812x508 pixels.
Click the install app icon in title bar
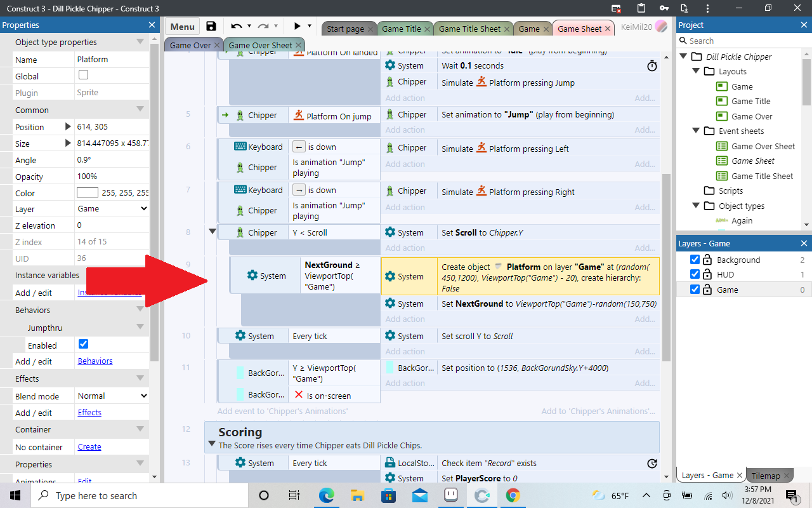tap(684, 8)
